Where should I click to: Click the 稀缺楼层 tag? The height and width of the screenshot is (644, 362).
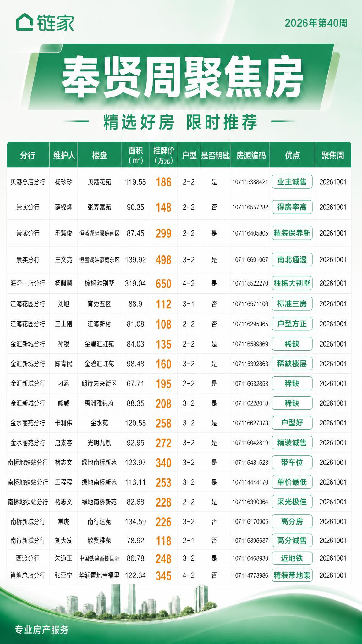[x=292, y=364]
